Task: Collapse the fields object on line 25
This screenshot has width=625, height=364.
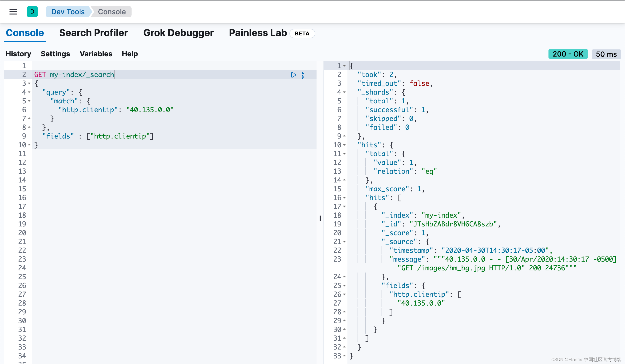Action: pyautogui.click(x=345, y=286)
